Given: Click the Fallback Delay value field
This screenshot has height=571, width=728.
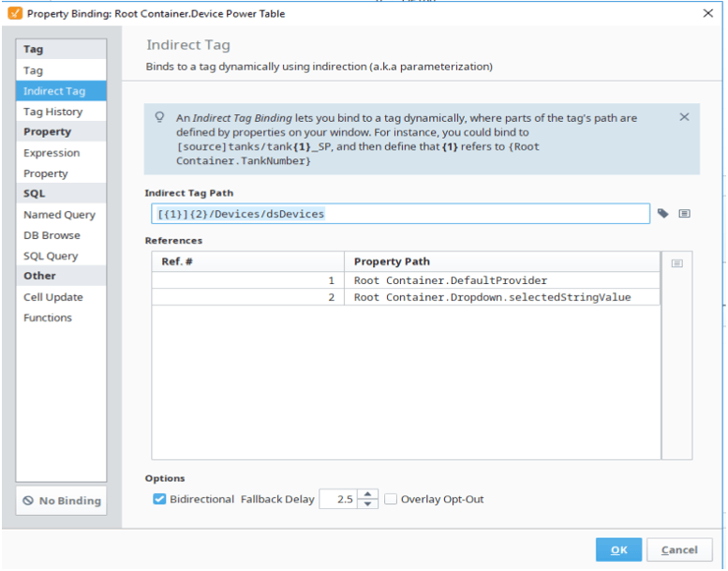Looking at the screenshot, I should [x=338, y=499].
